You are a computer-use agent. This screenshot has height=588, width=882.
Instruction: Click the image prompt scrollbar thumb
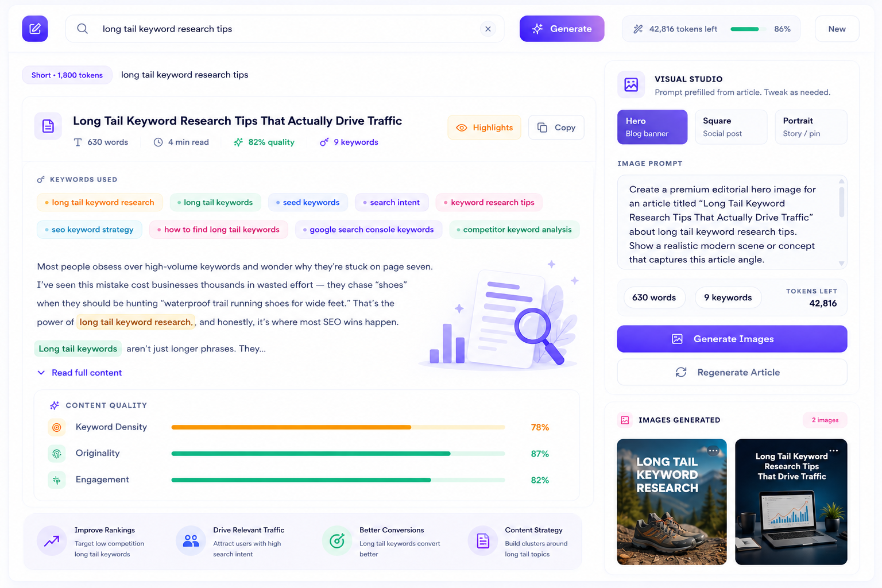[841, 201]
